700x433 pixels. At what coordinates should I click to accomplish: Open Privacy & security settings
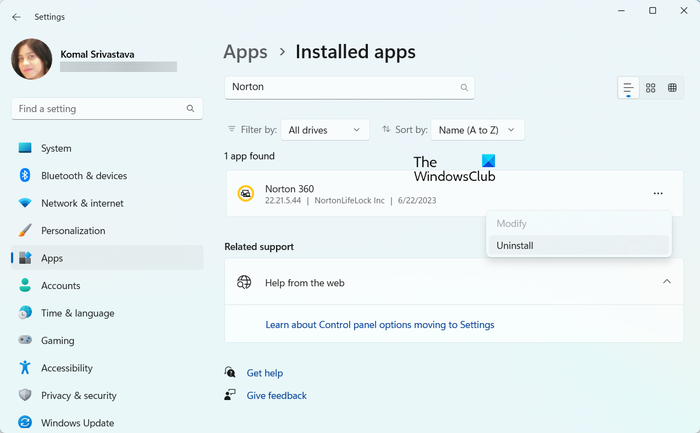79,396
